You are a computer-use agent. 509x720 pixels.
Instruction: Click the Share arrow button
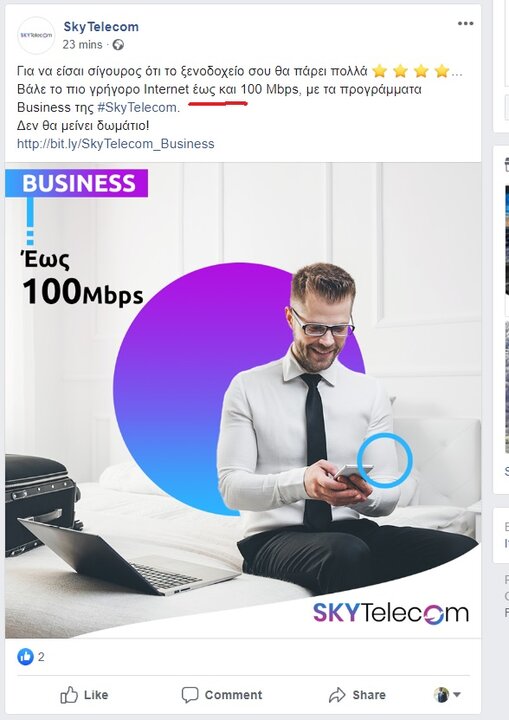tap(357, 695)
